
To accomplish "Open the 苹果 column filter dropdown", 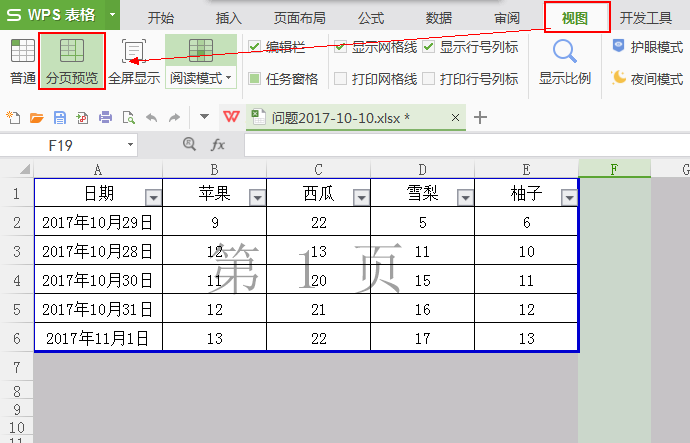I will pyautogui.click(x=257, y=198).
